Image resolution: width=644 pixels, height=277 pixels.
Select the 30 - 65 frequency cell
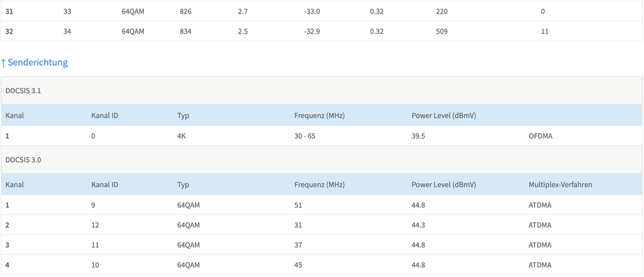pyautogui.click(x=305, y=136)
